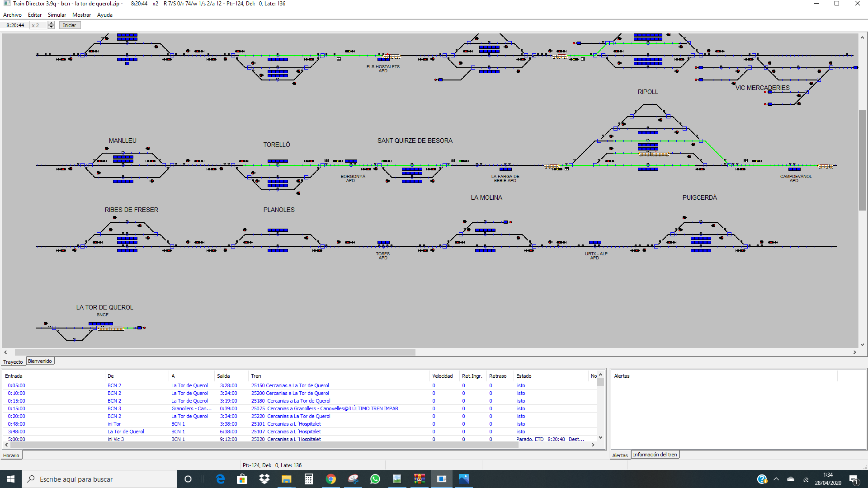Select the train at Els Hostalets APD
The width and height of the screenshot is (868, 488).
tap(392, 56)
